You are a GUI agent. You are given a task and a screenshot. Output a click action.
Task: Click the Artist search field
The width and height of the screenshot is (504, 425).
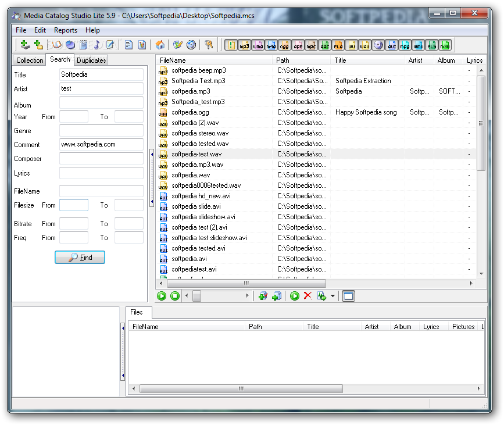tap(101, 88)
